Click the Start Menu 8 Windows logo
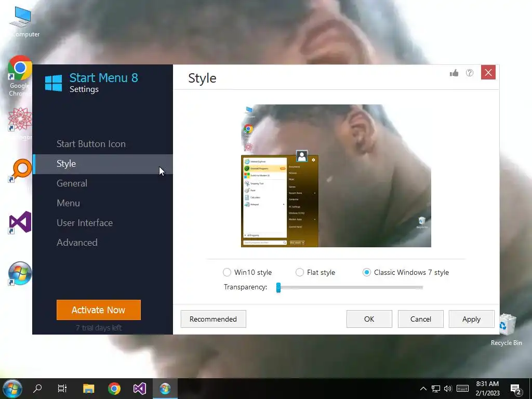The width and height of the screenshot is (532, 399). [54, 83]
